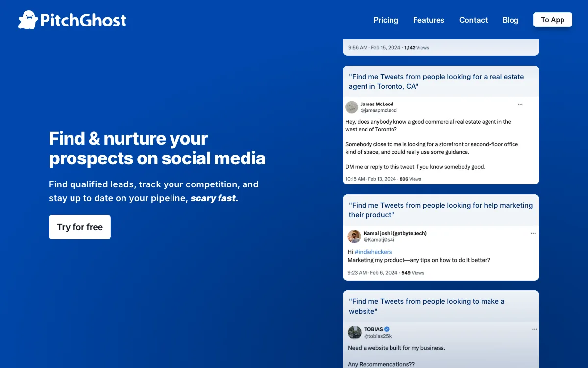Click 'real estate agent in Toronto' query heading

(436, 81)
